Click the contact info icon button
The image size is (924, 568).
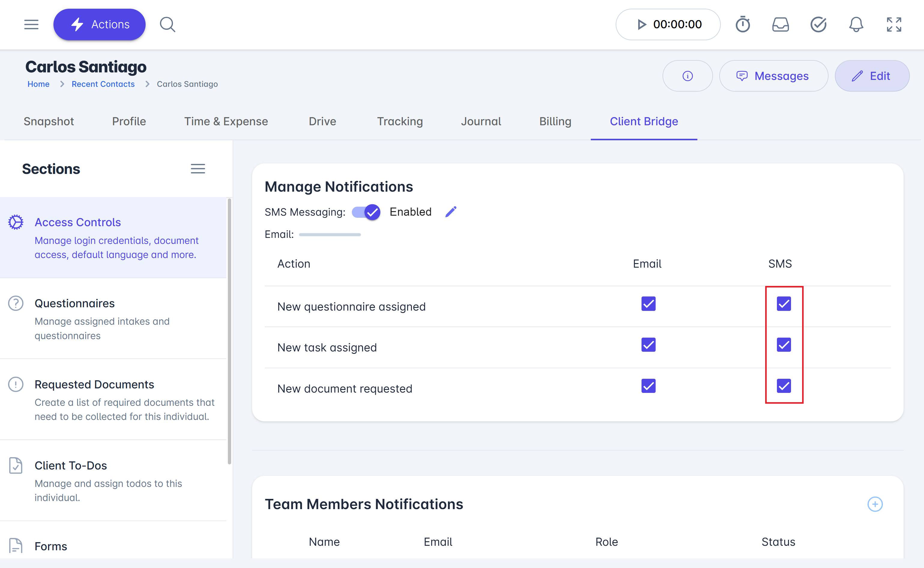pyautogui.click(x=687, y=76)
